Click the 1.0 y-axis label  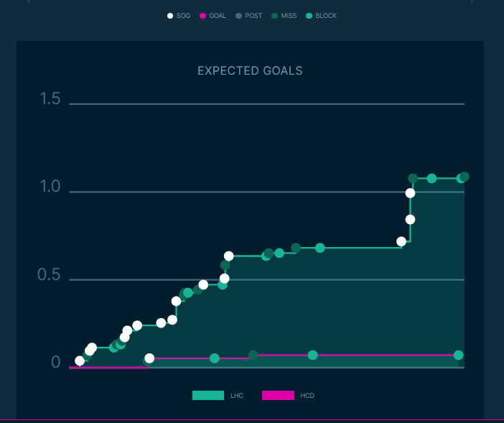(x=50, y=187)
